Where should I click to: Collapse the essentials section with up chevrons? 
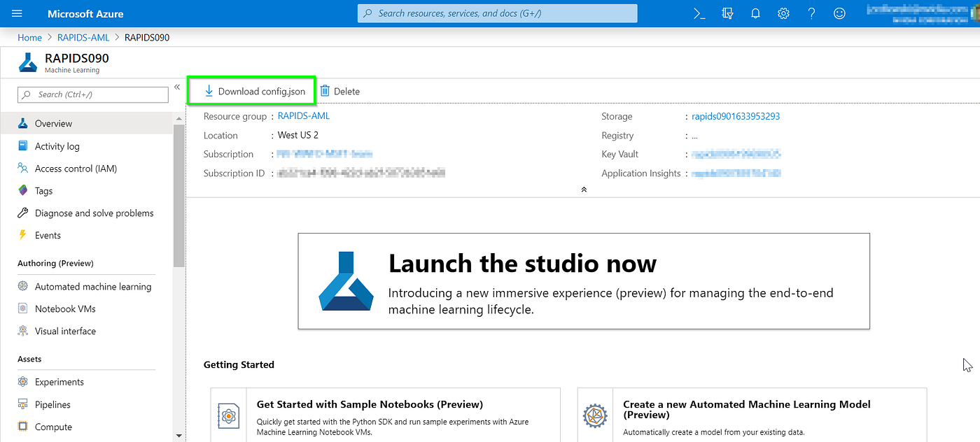click(584, 190)
